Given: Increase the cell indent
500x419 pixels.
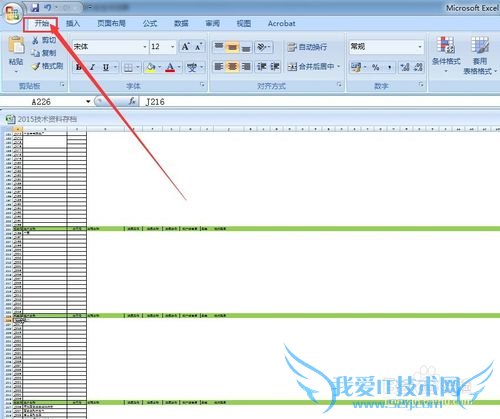Looking at the screenshot, I should (274, 67).
